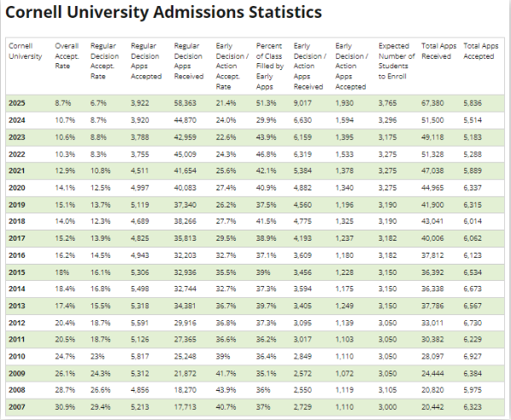Screen dimensions: 511x420
Task: Click the 2015 year row label
Action: [16, 272]
